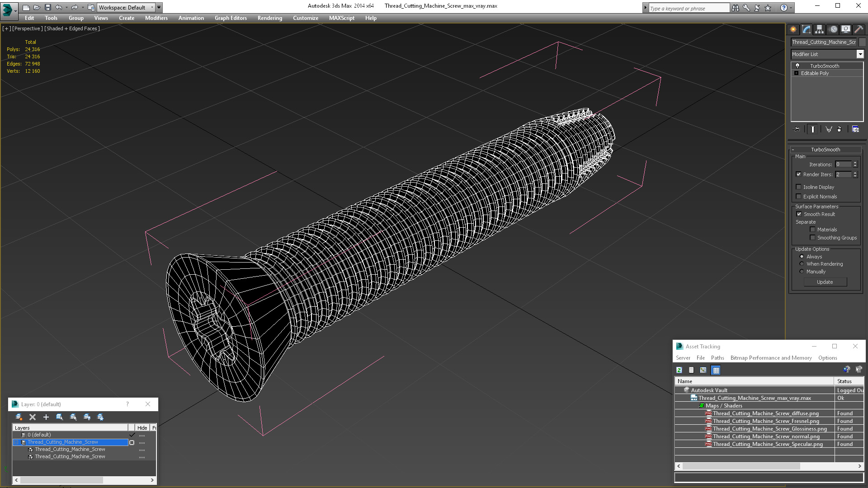This screenshot has width=868, height=488.
Task: Click the Redo arrow icon
Action: coord(75,7)
